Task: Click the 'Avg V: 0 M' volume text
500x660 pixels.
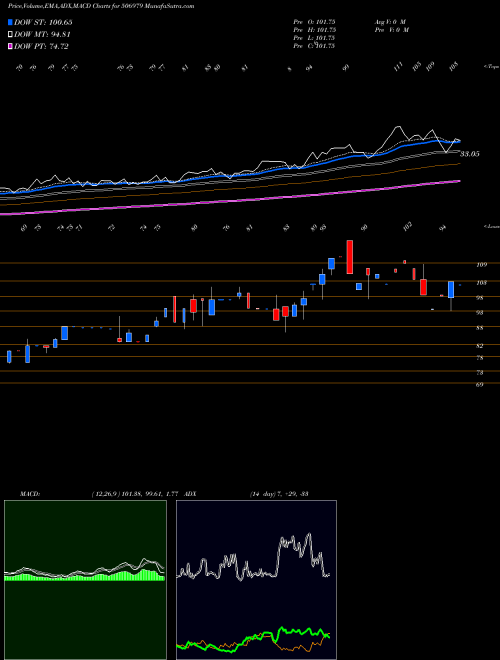Action: [391, 22]
